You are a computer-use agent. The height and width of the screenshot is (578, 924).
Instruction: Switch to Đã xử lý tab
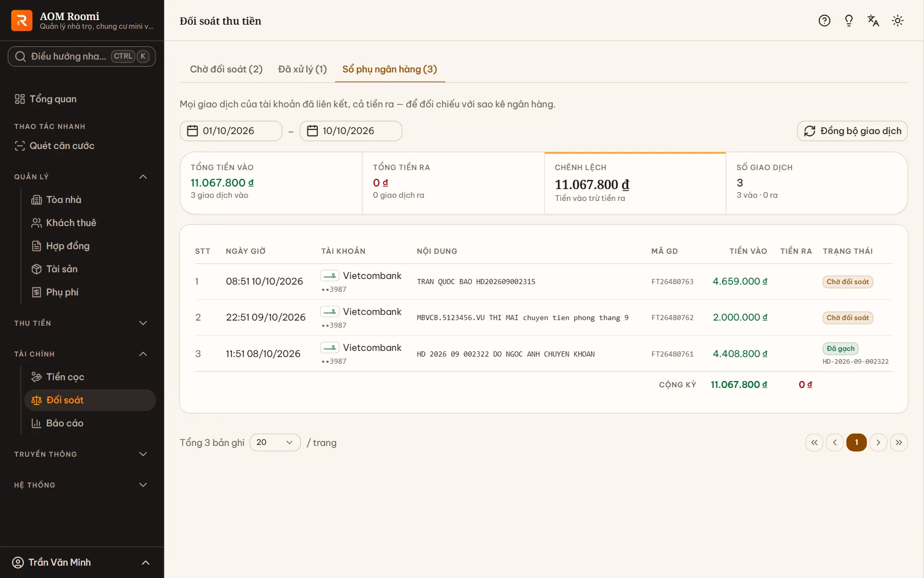tap(302, 69)
